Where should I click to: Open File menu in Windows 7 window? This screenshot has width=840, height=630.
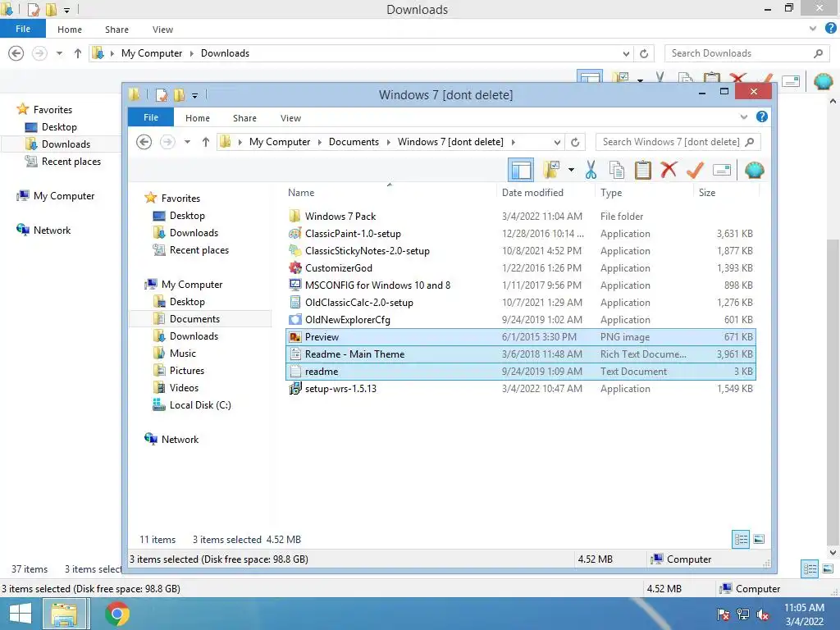click(x=151, y=117)
